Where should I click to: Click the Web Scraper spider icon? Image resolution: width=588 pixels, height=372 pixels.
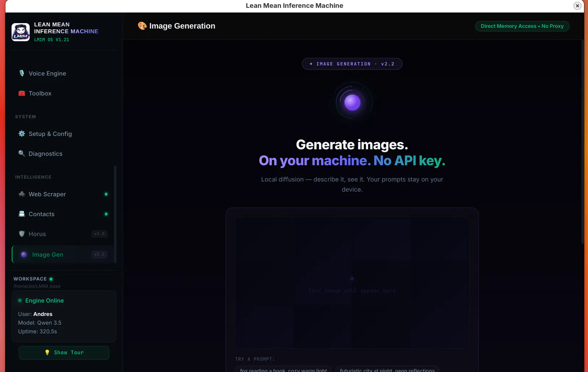[22, 194]
